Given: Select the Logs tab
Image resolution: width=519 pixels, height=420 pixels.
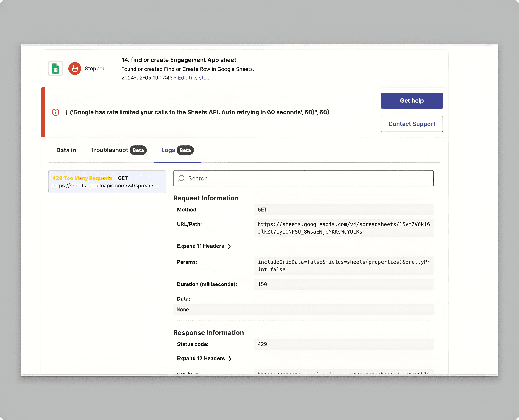Looking at the screenshot, I should (x=168, y=150).
